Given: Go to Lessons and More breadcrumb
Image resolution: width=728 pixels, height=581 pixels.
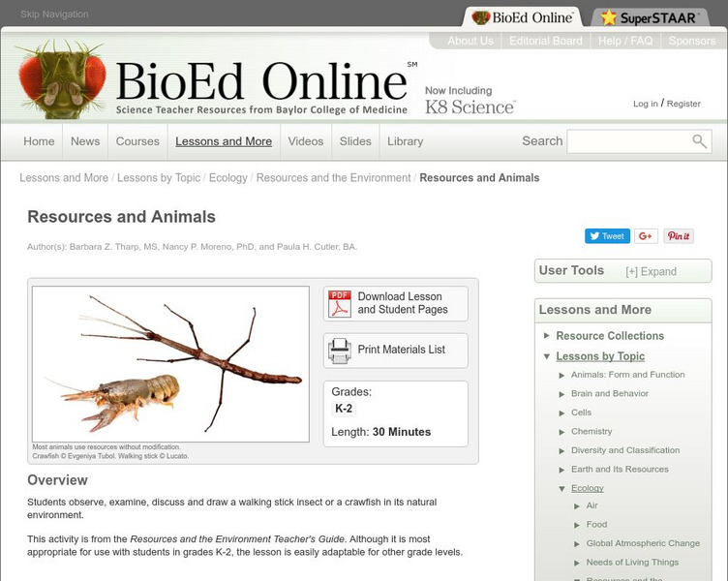Looking at the screenshot, I should (x=64, y=178).
